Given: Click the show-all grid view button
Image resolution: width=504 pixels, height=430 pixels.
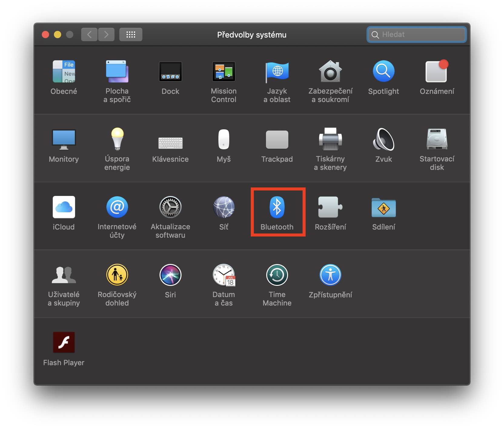Looking at the screenshot, I should pos(131,34).
